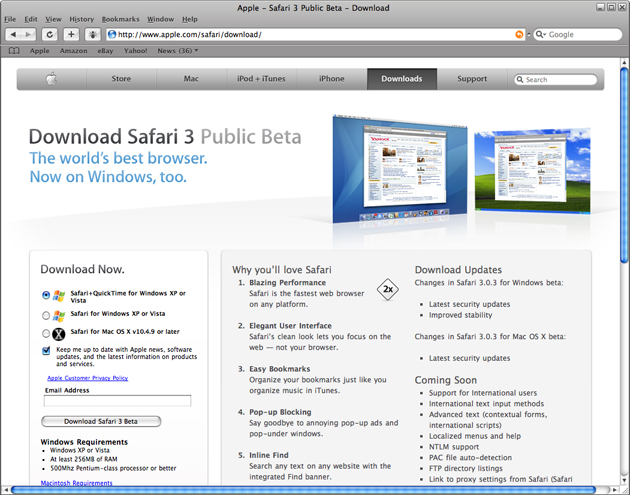This screenshot has width=630, height=495.
Task: Open the eBay bookmark
Action: 105,51
